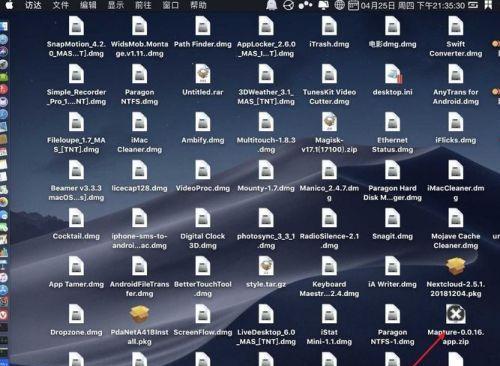Viewport: 500px width, 366px height.
Task: Select the Paragon NTFS.dmg file icon
Action: 140,74
